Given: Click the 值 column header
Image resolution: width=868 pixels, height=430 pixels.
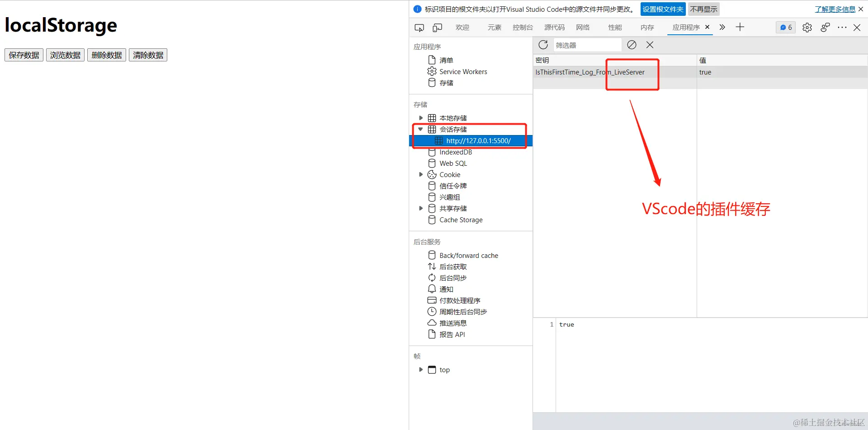Looking at the screenshot, I should coord(782,60).
